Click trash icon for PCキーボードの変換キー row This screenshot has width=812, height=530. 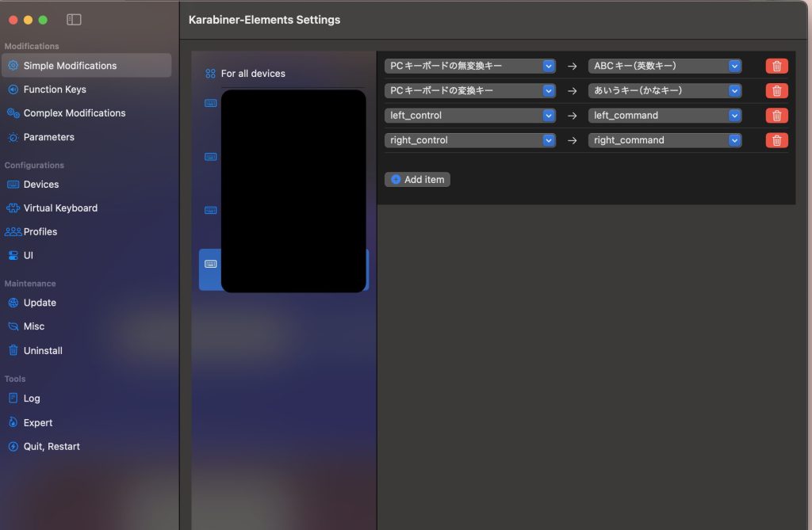[776, 91]
